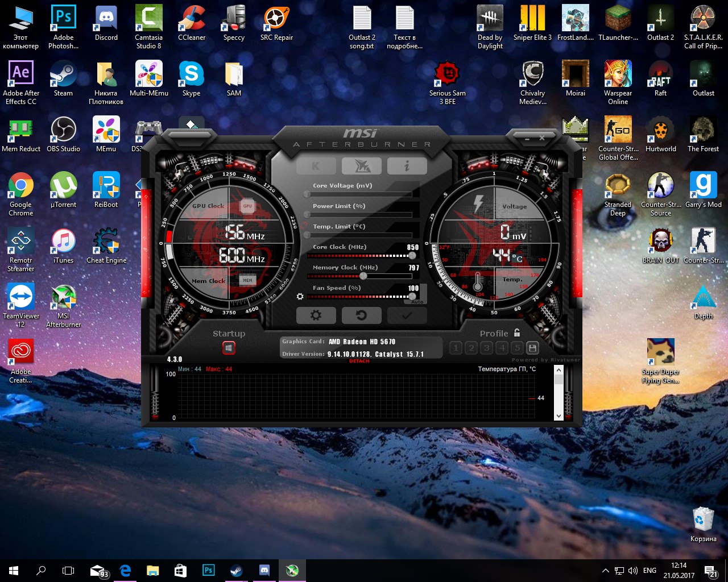This screenshot has height=582, width=728.
Task: Toggle Auto fan speed mode
Action: click(417, 302)
